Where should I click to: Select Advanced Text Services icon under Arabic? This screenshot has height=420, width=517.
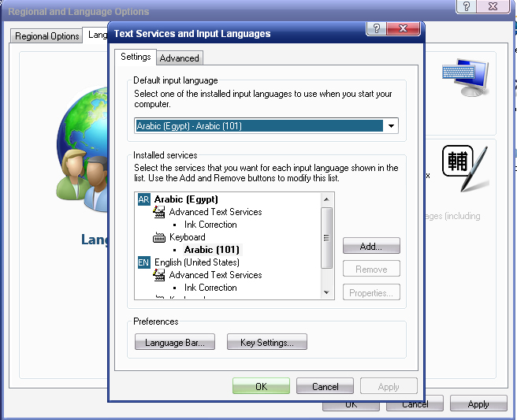click(x=159, y=212)
